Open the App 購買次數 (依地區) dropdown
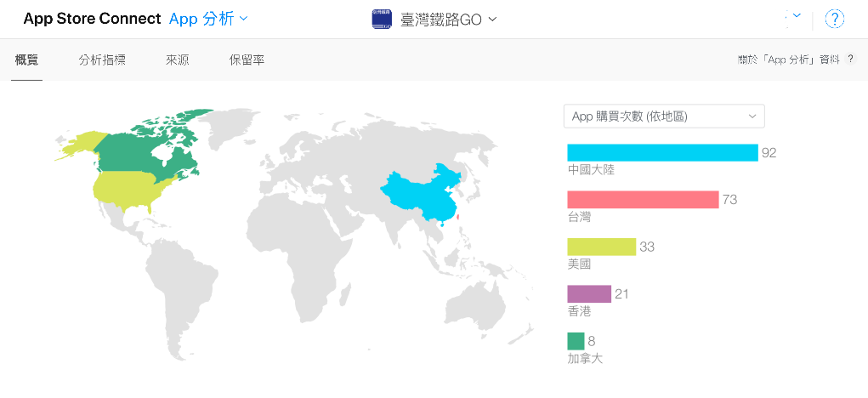 pyautogui.click(x=664, y=117)
